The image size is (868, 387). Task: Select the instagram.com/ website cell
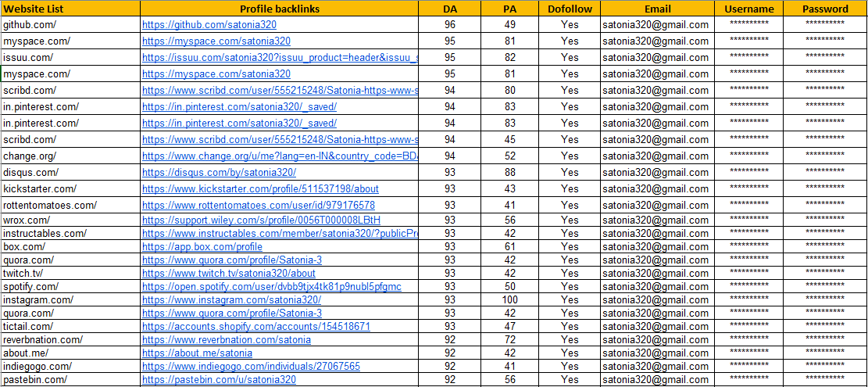70,300
